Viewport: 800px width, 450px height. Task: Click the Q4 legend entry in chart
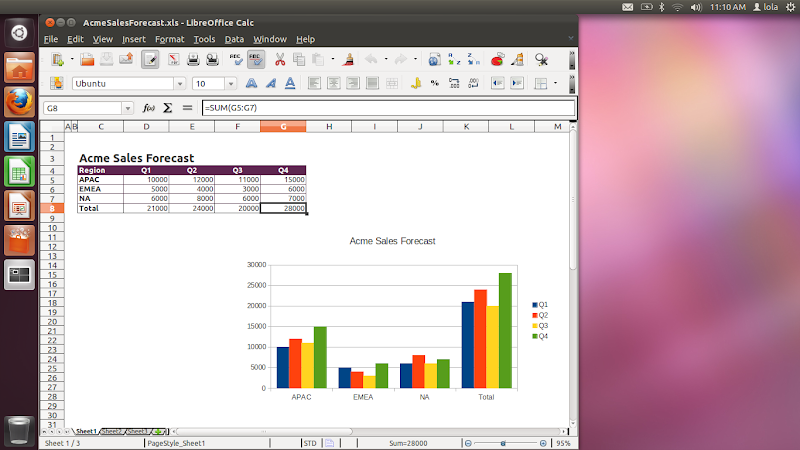point(540,337)
